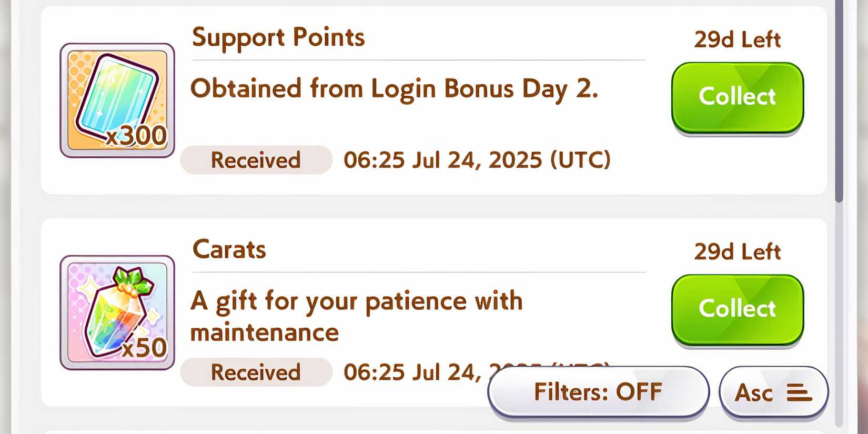Click the maintenance gift description text
868x434 pixels.
click(x=356, y=316)
